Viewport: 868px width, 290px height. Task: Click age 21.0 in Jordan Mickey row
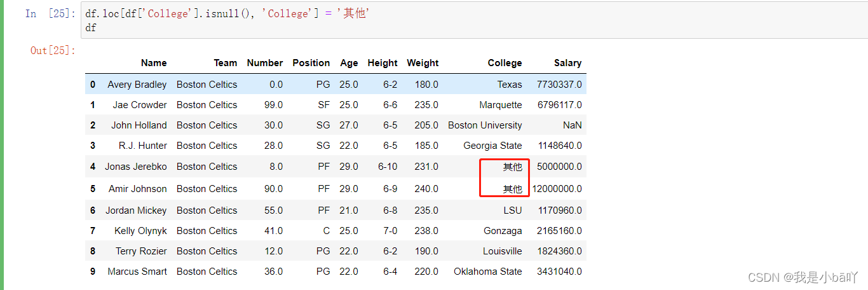coord(349,211)
